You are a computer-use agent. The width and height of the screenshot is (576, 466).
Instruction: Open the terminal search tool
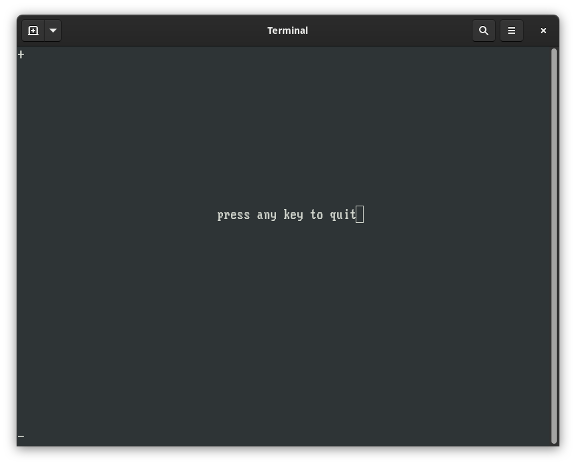tap(483, 30)
